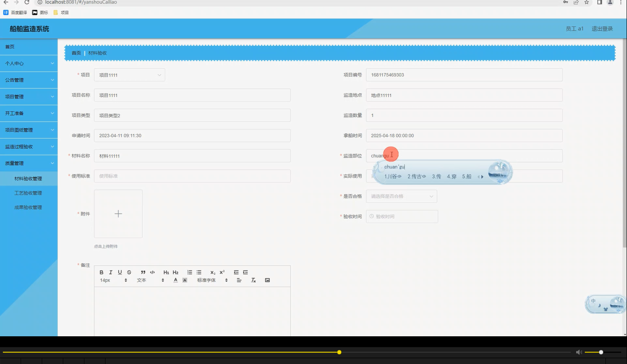Open 成果验收管理 submenu item
This screenshot has height=364, width=627.
coord(29,207)
